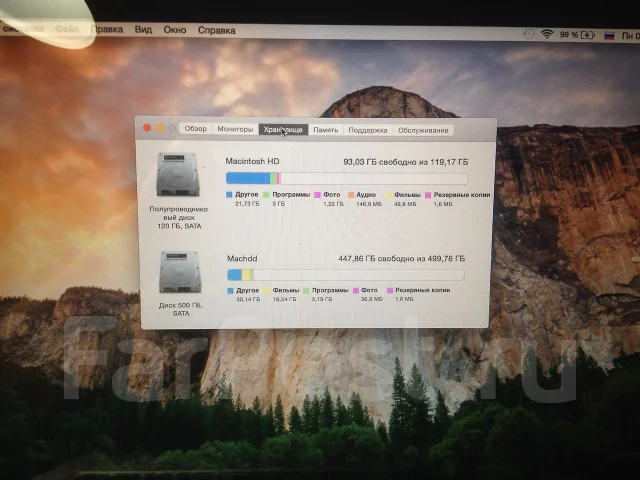This screenshot has width=640, height=480.
Task: Click the '21,73 ГБ' Другое value
Action: [247, 204]
